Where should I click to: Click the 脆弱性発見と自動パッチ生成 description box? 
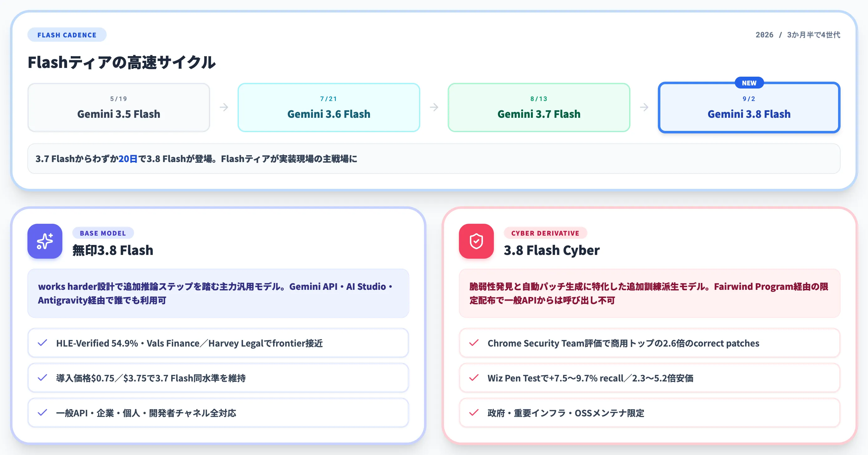[x=650, y=293]
